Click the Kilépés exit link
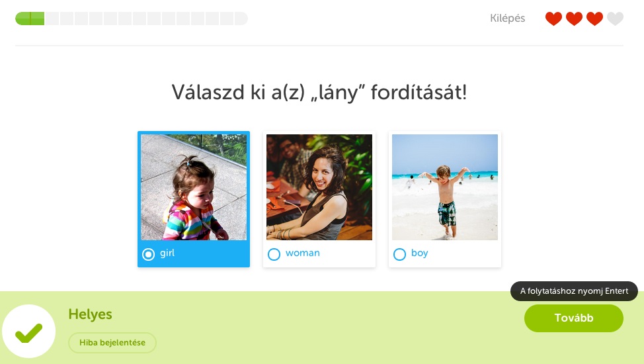 pyautogui.click(x=507, y=19)
